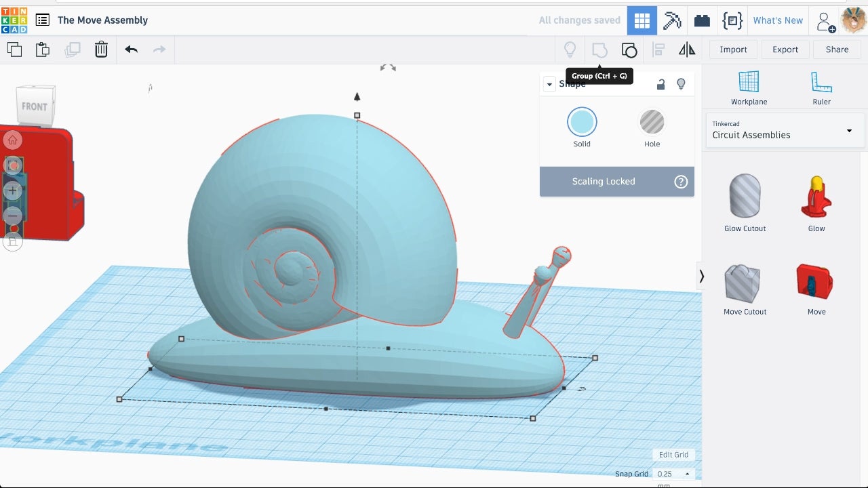Image resolution: width=868 pixels, height=488 pixels.
Task: Undo the last action
Action: coord(131,49)
